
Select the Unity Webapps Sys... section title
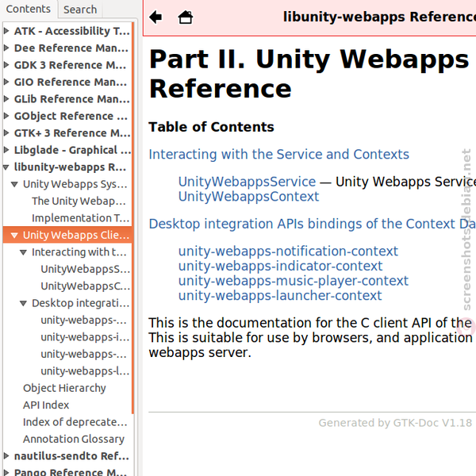75,184
